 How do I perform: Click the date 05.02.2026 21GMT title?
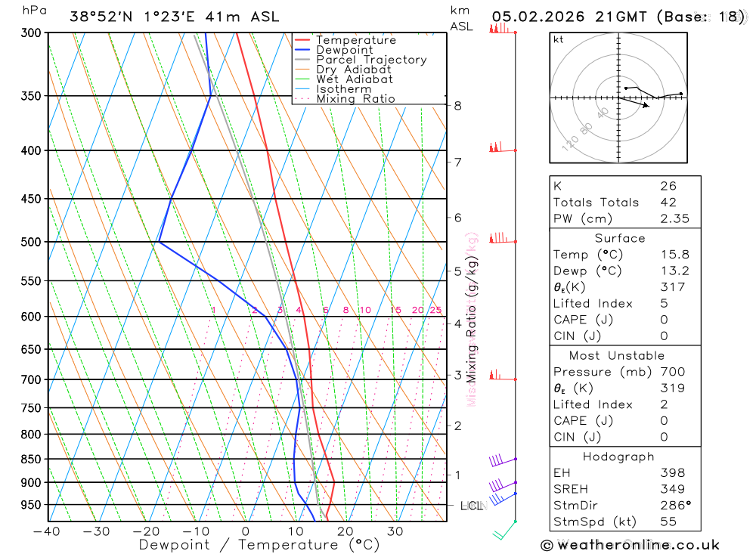pos(569,17)
